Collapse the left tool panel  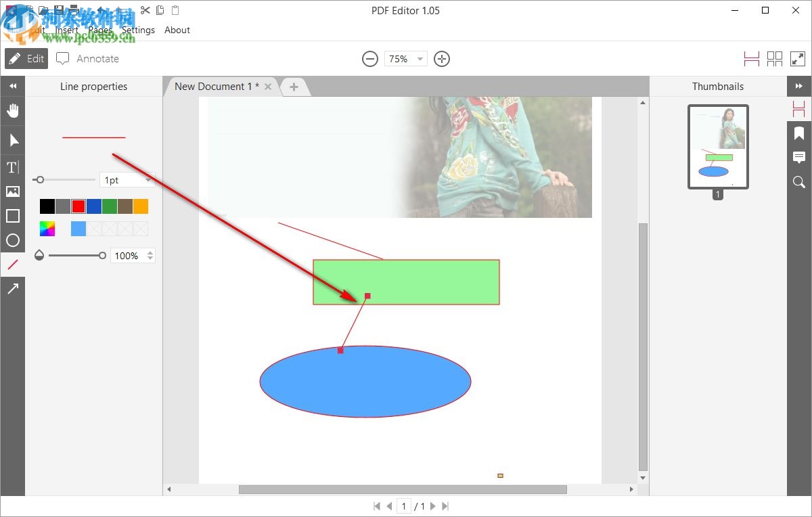coord(13,86)
